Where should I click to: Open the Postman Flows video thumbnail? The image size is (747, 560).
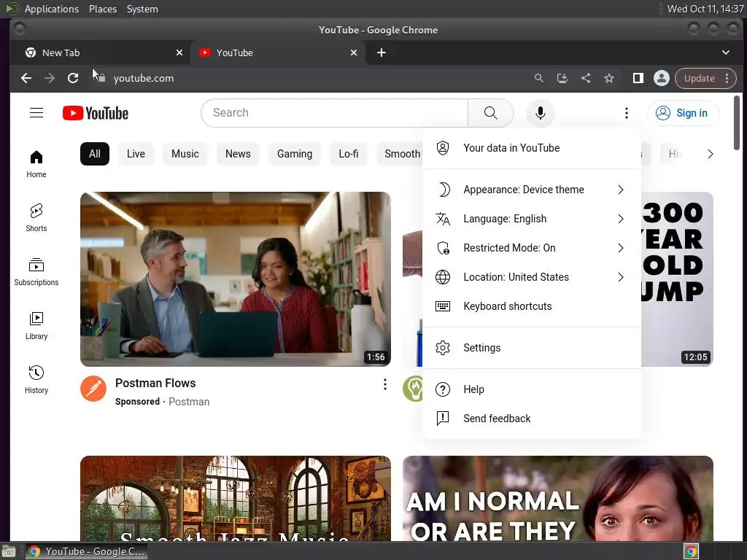236,279
